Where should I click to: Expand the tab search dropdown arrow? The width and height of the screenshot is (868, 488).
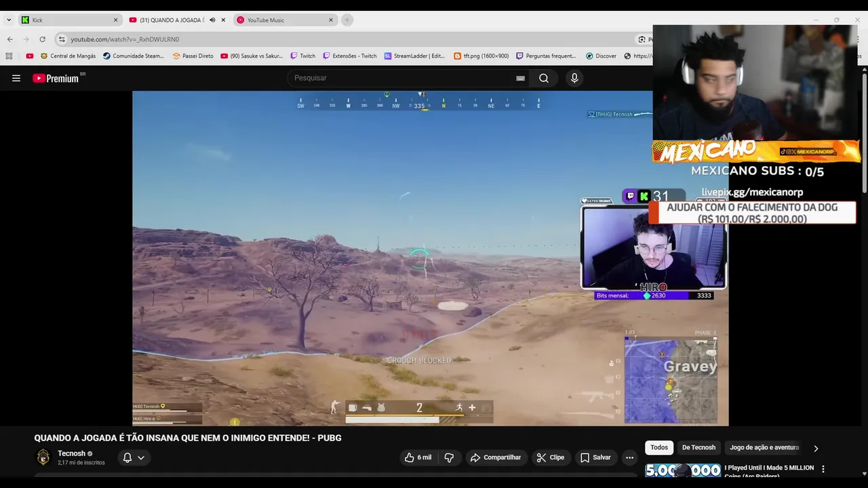9,20
